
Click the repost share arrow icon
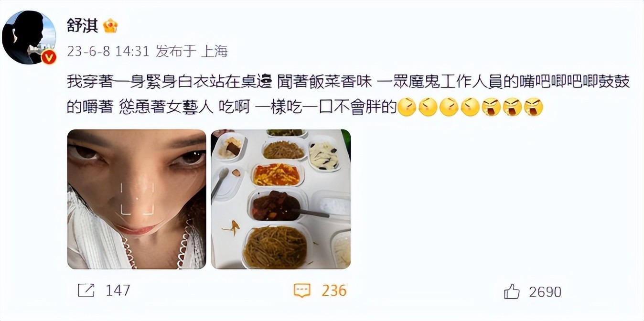(x=86, y=290)
